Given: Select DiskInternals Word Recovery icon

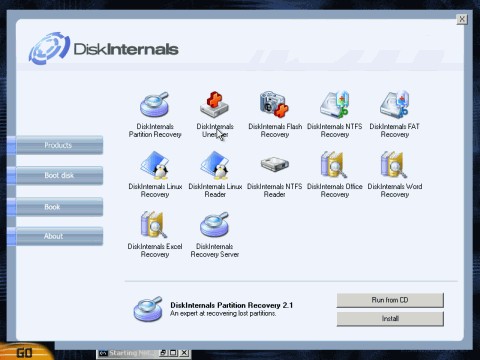Looking at the screenshot, I should pos(394,164).
